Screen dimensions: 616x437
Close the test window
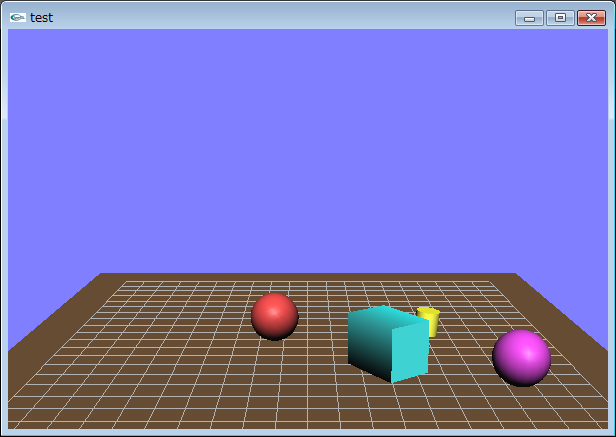591,18
